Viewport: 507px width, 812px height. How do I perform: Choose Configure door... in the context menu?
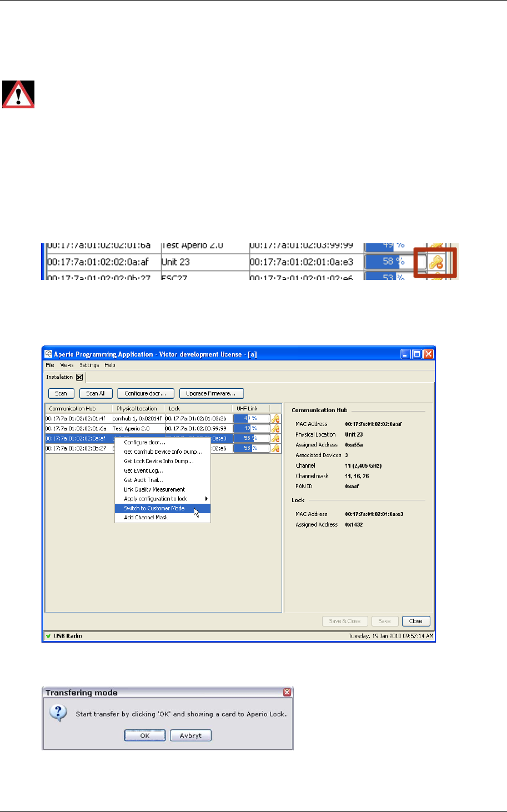click(162, 443)
